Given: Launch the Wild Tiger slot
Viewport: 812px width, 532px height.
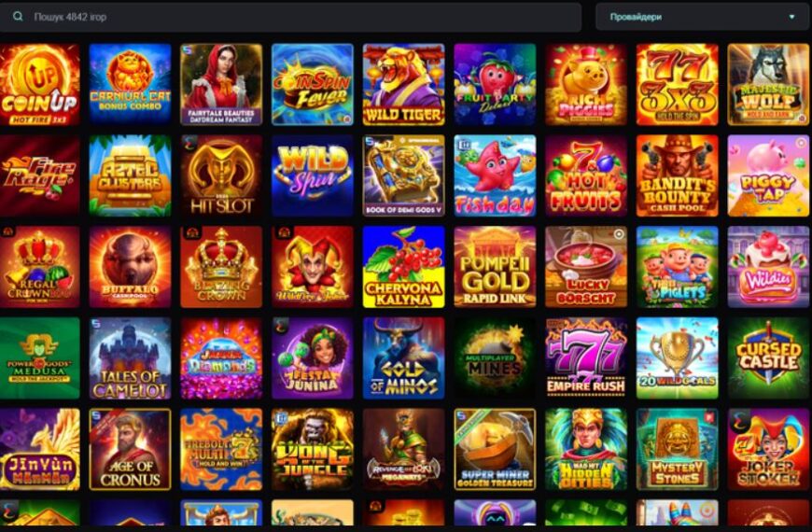Looking at the screenshot, I should click(x=403, y=84).
